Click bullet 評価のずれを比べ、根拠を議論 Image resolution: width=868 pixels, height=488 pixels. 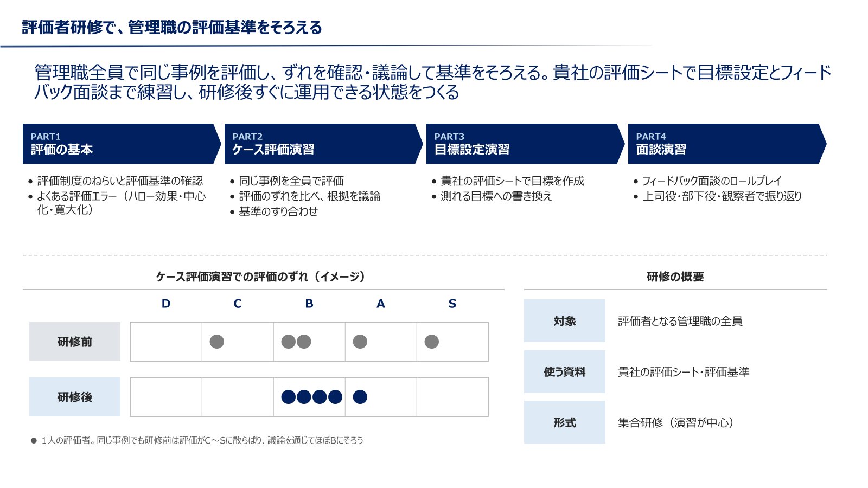coord(310,196)
